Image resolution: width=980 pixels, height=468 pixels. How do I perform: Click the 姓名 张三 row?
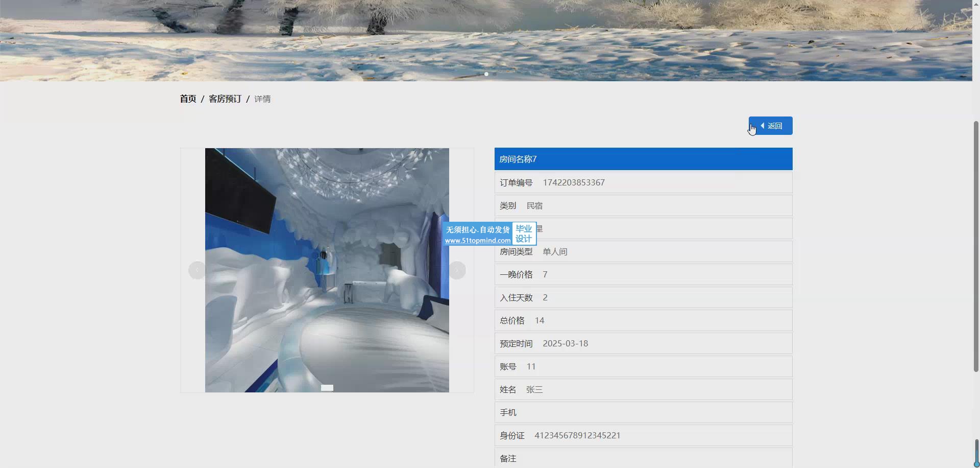tap(643, 389)
